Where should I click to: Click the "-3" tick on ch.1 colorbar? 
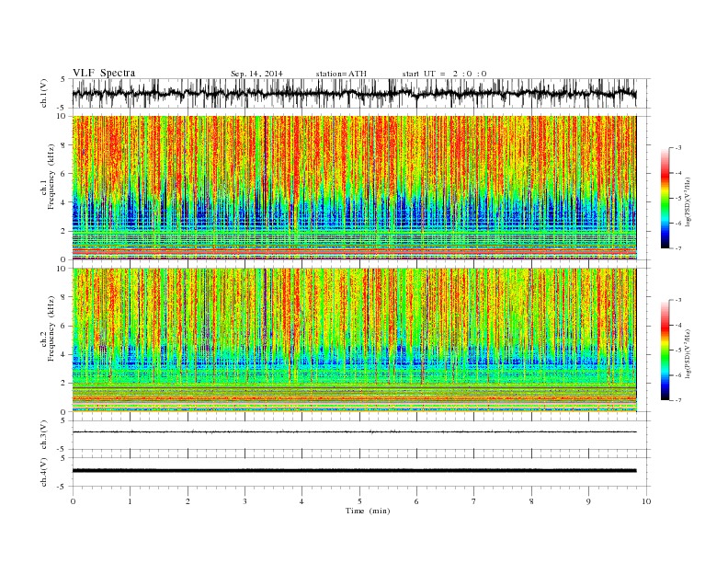tap(678, 148)
